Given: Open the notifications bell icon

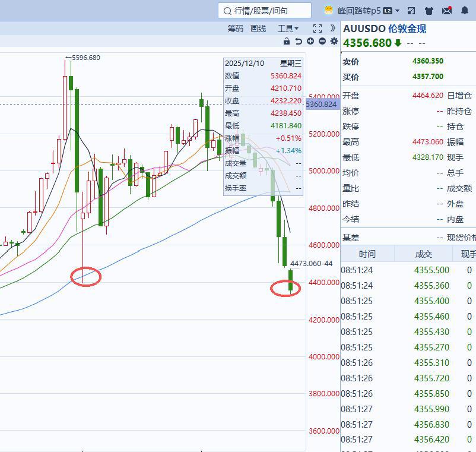Looking at the screenshot, I should point(465,11).
